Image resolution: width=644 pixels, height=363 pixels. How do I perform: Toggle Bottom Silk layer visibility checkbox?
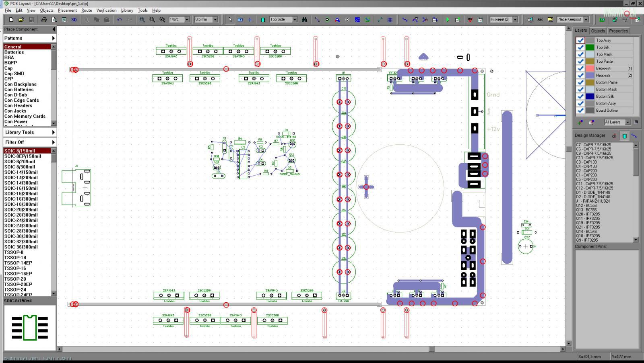point(580,96)
